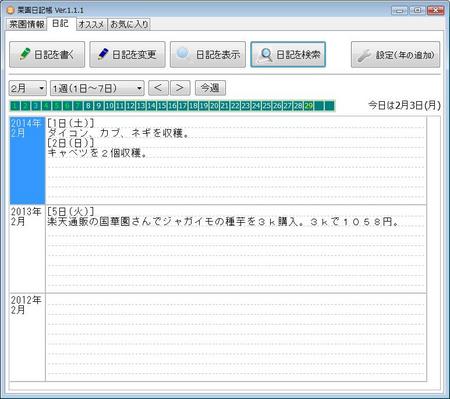Click the blue pencil 日記を変更 icon
Viewport: 450px width, 399px height.
tap(103, 54)
